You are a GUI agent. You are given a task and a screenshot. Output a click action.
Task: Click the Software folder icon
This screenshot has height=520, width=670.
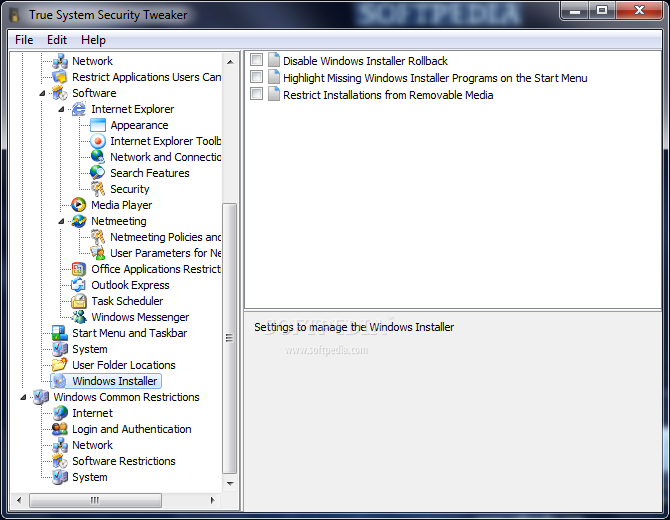click(60, 93)
